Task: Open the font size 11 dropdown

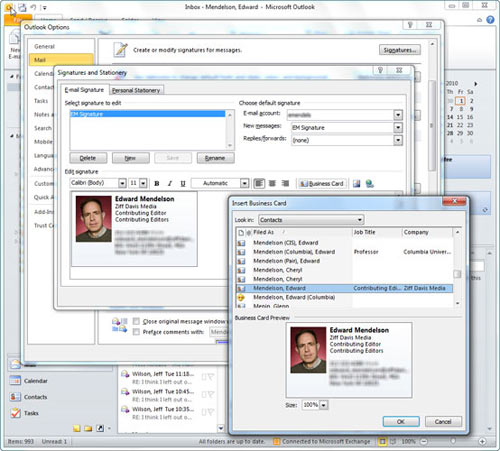Action: [143, 183]
